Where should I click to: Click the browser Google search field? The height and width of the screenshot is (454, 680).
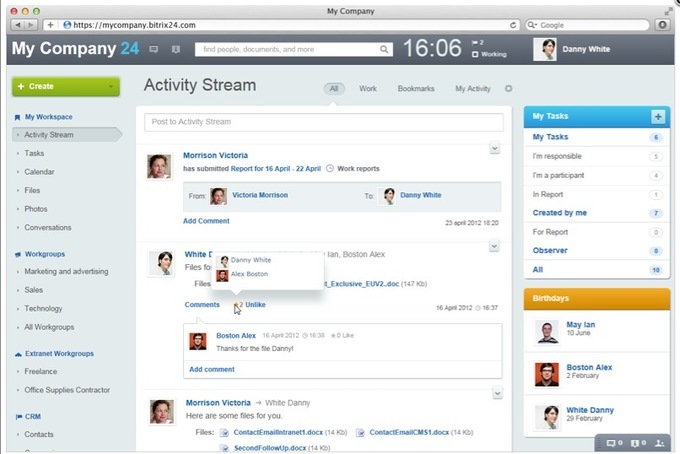coord(588,25)
